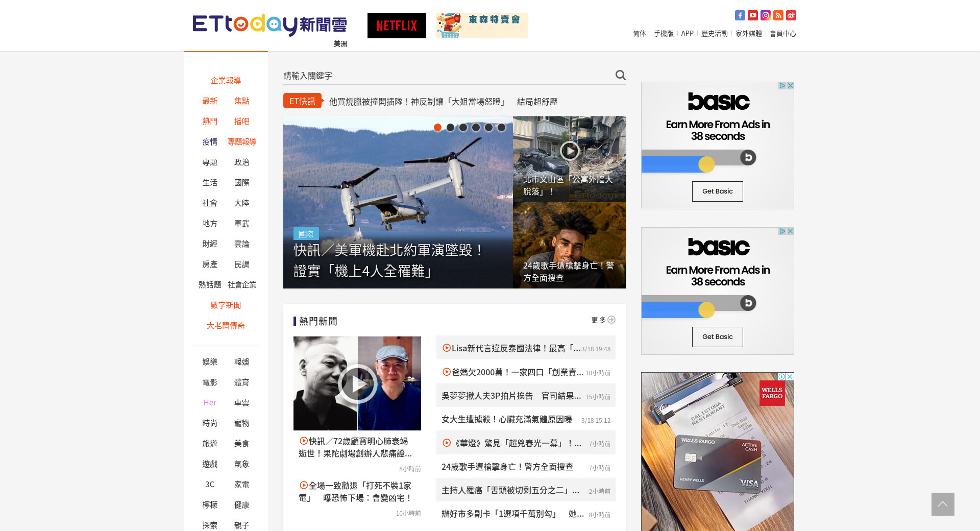Select the last carousel dot indicator

tap(501, 128)
